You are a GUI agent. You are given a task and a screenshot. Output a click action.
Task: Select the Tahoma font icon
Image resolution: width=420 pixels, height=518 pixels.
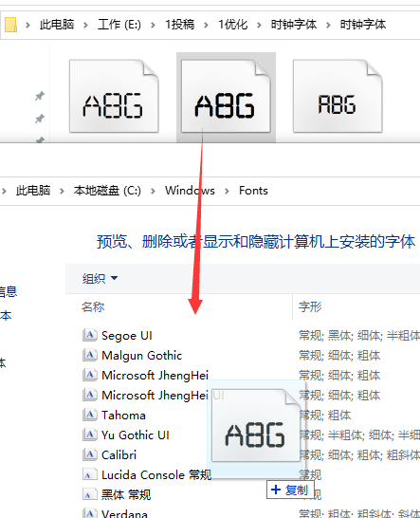[90, 415]
